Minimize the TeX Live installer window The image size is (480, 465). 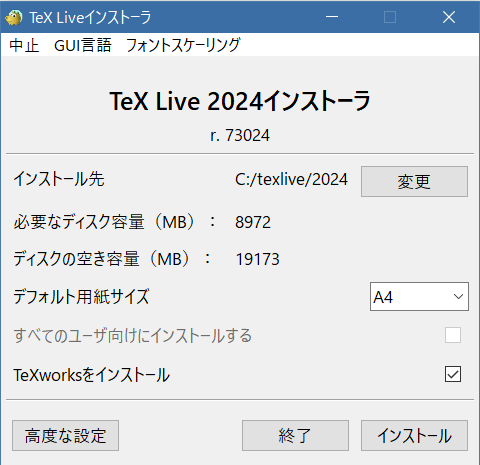tap(332, 17)
